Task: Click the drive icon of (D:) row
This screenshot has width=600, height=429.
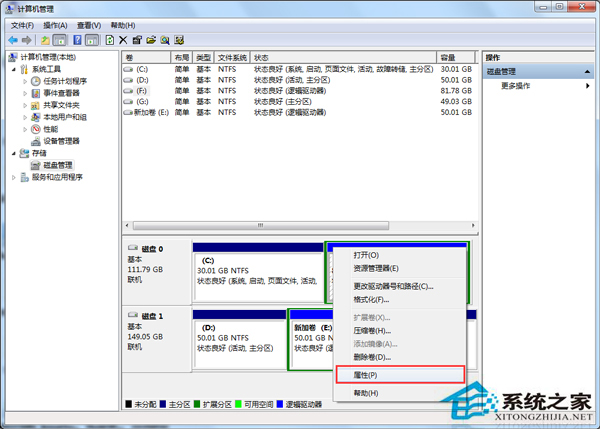Action: pyautogui.click(x=128, y=80)
